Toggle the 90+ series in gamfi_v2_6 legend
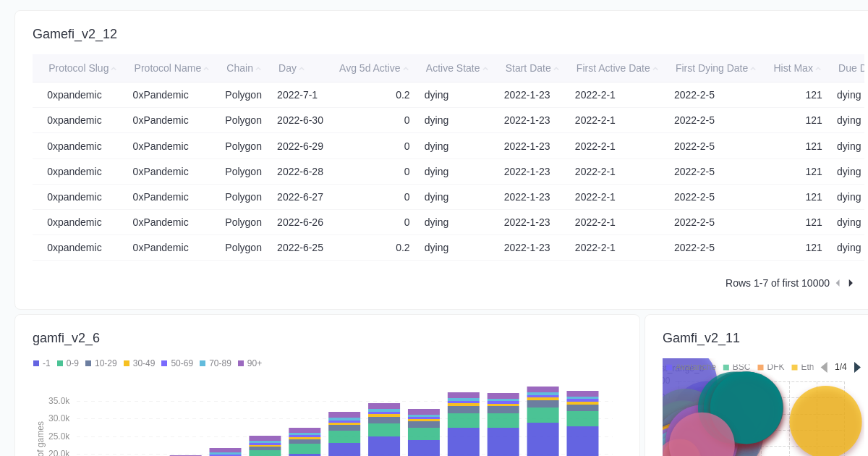868x456 pixels. [x=250, y=363]
